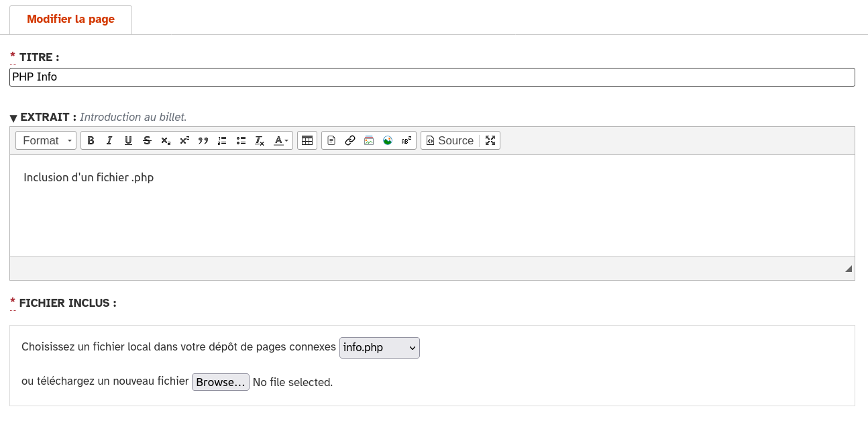Insert a bulleted list
Viewport: 868px width, 421px height.
pyautogui.click(x=241, y=140)
